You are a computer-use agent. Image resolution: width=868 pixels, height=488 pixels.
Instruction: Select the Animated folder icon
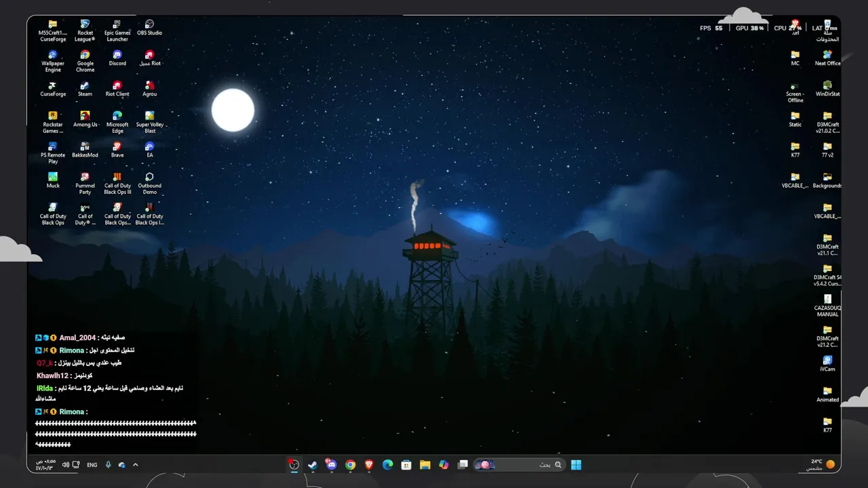827,394
